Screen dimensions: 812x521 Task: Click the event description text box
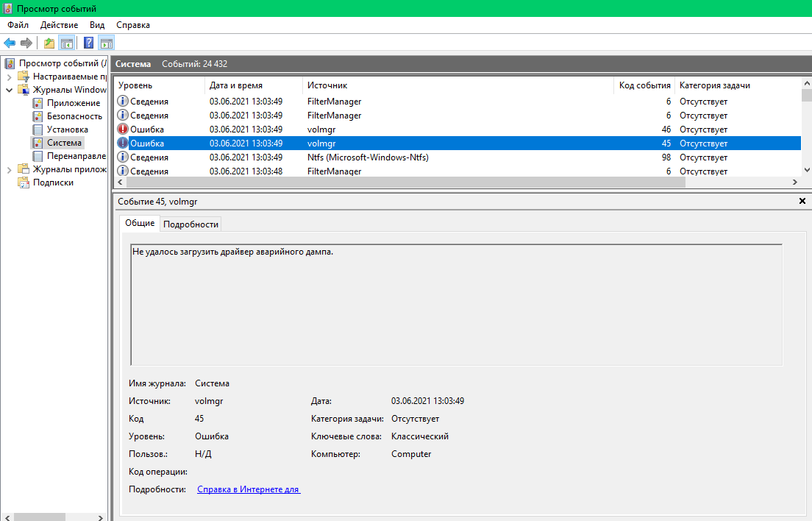coord(456,305)
